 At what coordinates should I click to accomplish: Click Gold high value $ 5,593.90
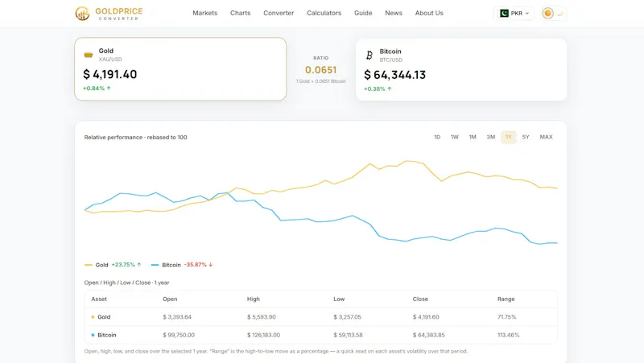(x=261, y=317)
